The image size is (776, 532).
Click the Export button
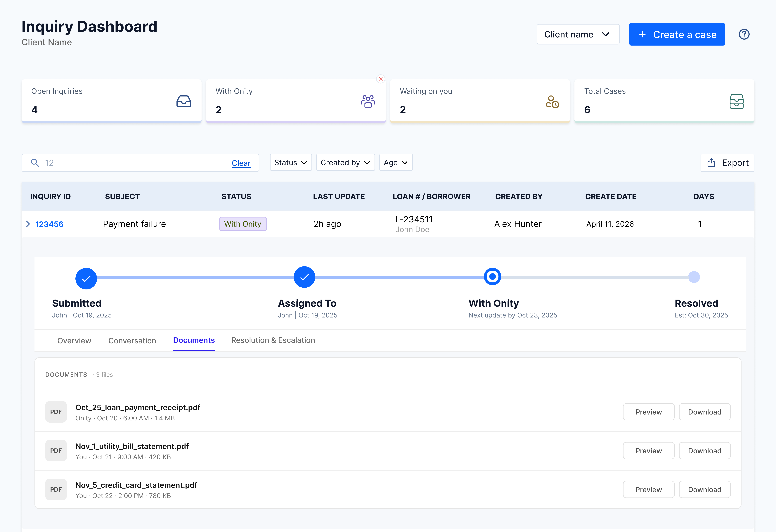click(727, 163)
